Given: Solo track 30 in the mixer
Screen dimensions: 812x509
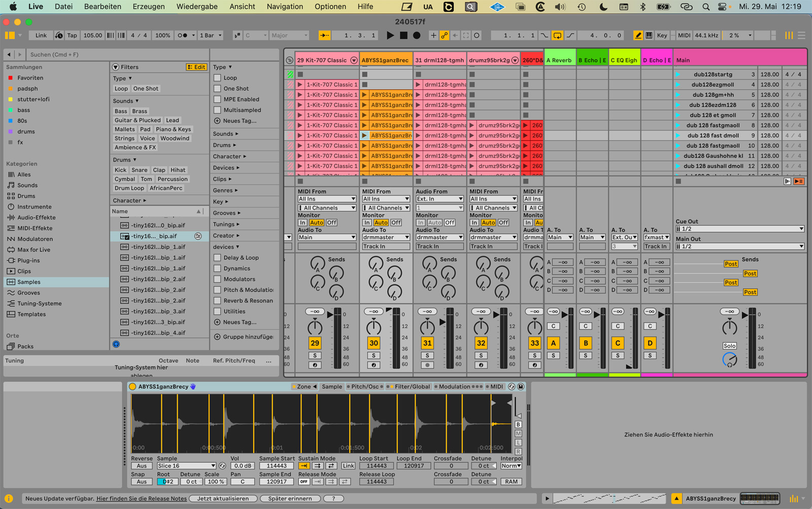Looking at the screenshot, I should point(374,356).
